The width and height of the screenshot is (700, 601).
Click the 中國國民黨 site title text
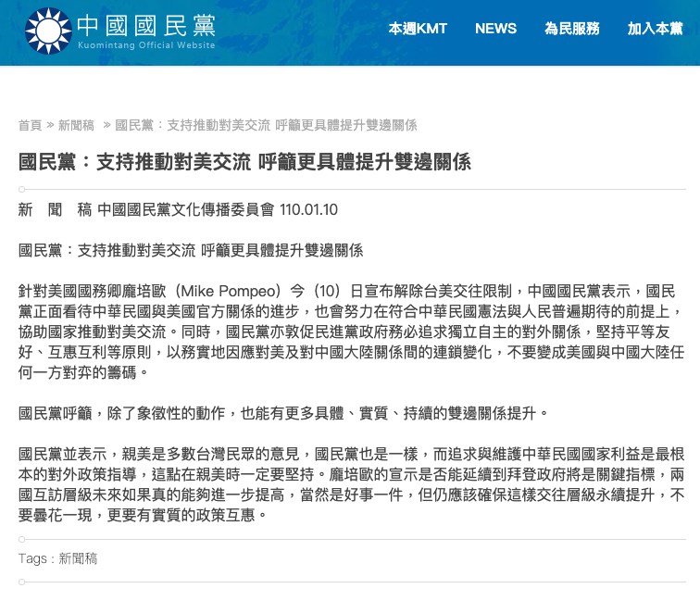[x=146, y=25]
